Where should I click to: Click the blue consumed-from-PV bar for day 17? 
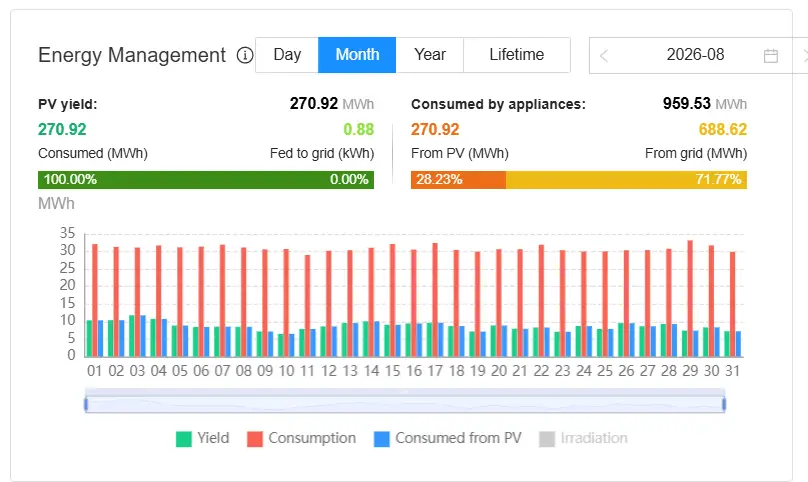(x=441, y=340)
